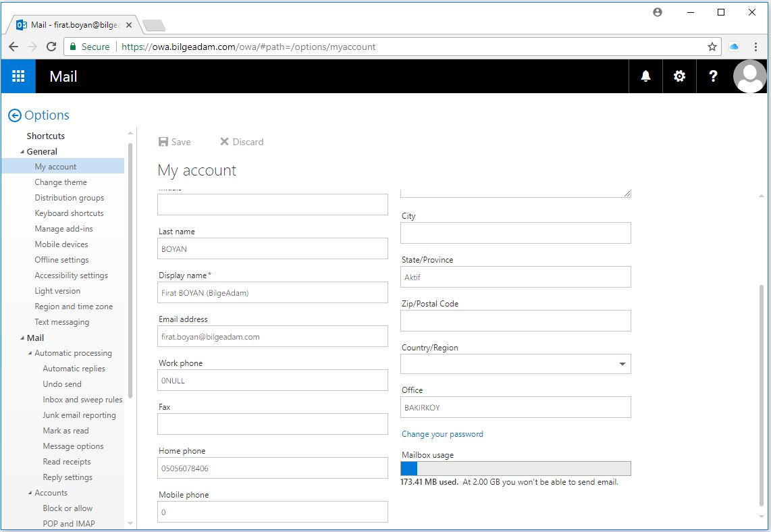This screenshot has height=532, width=771.
Task: Open Distribution groups option
Action: pyautogui.click(x=70, y=198)
